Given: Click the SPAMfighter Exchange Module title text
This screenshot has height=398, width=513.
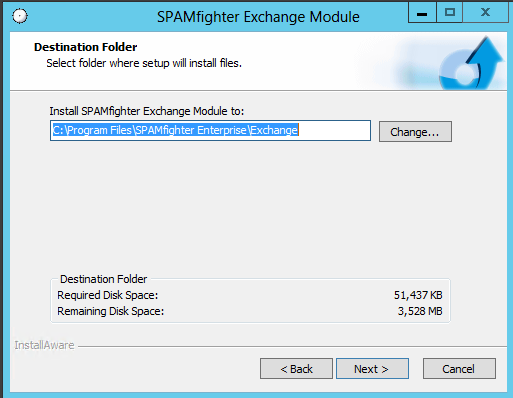Looking at the screenshot, I should 258,17.
